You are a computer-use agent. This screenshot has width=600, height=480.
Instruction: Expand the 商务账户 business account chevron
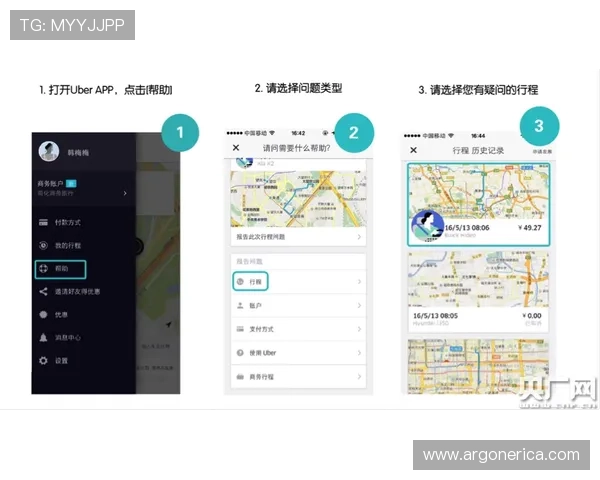[125, 192]
